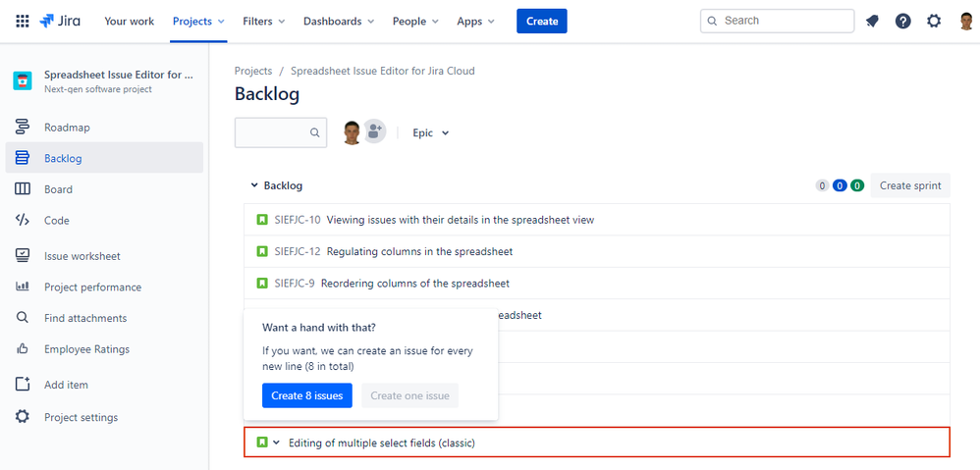Open the app switcher grid icon
The height and width of the screenshot is (470, 980).
tap(22, 22)
